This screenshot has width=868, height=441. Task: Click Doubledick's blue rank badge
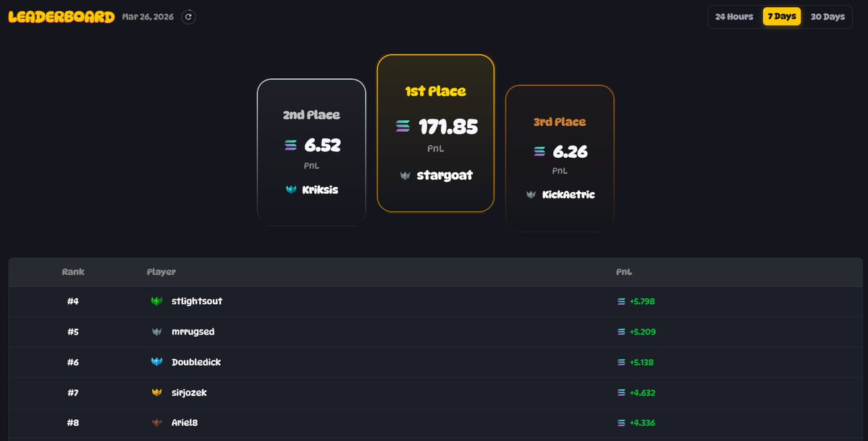click(x=156, y=362)
